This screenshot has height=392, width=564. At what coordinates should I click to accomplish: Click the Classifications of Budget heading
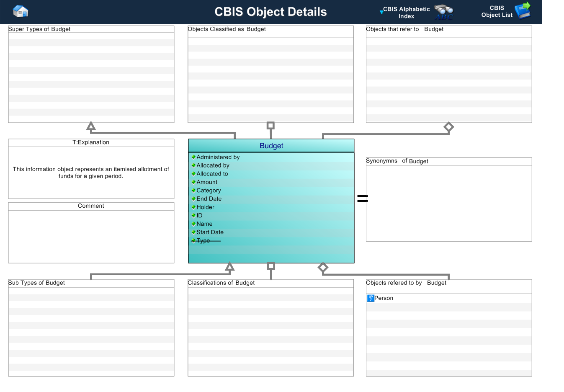point(221,283)
